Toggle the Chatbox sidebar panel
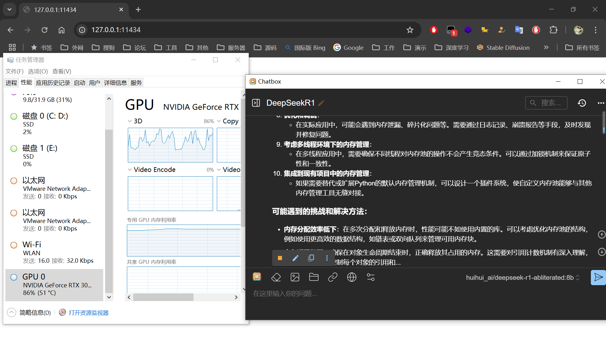 coord(256,103)
